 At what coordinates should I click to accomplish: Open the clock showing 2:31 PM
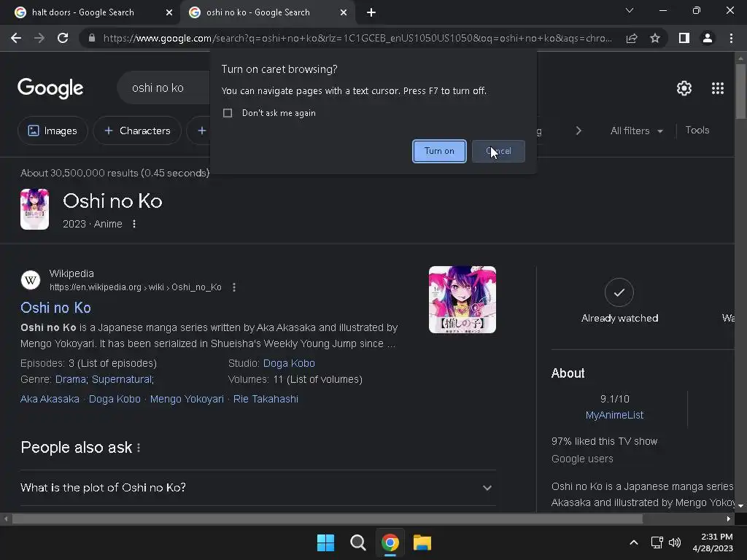713,542
